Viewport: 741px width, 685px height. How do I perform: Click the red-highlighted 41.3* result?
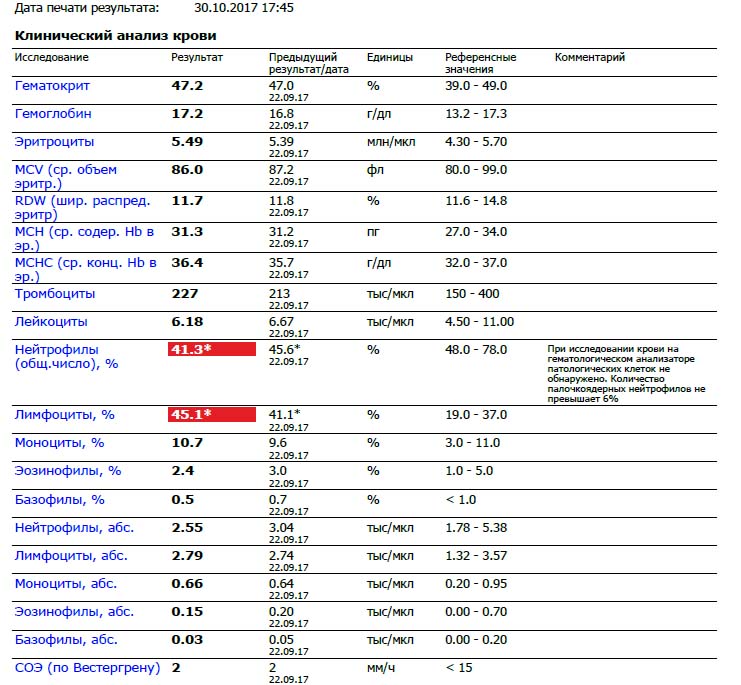coord(212,349)
